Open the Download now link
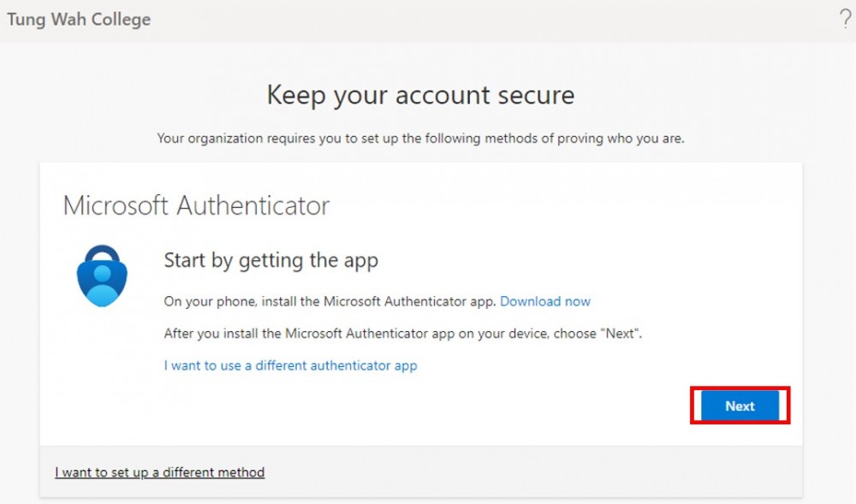The width and height of the screenshot is (856, 504). (544, 301)
